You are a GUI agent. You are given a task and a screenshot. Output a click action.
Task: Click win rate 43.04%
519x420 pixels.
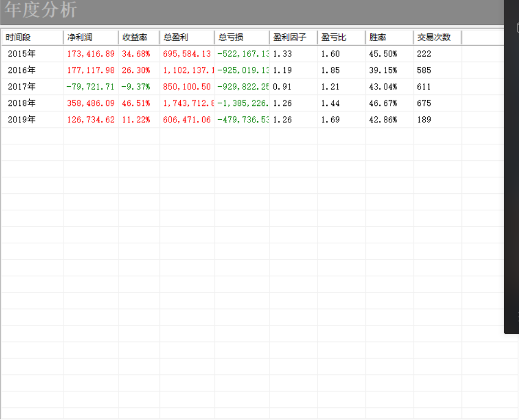point(383,87)
